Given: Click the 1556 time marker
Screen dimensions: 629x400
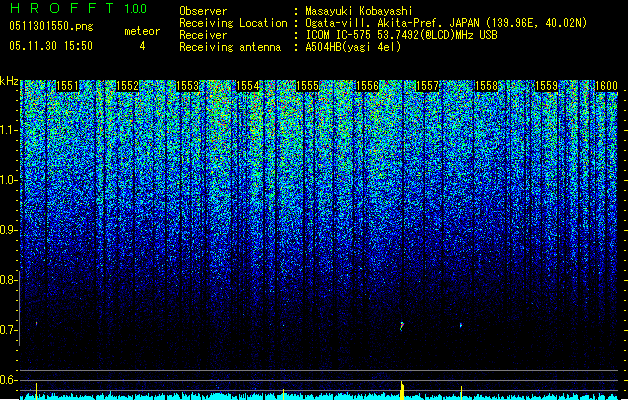Looking at the screenshot, I should pyautogui.click(x=367, y=86).
